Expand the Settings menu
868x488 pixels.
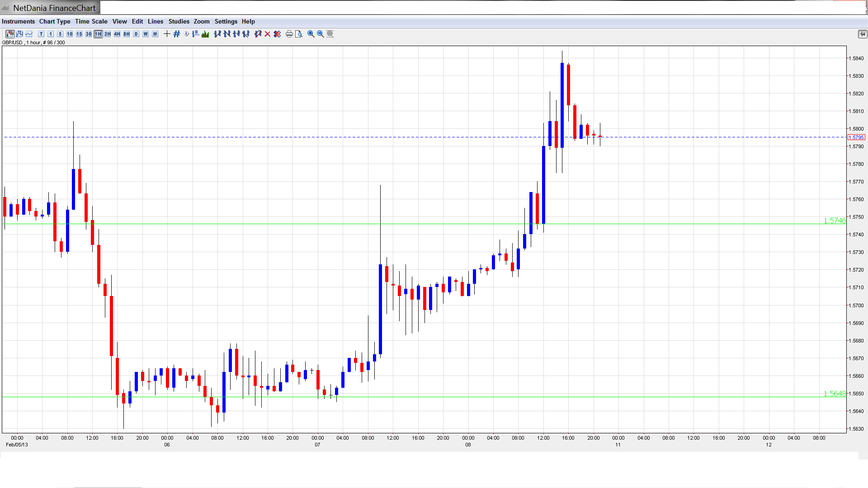[226, 21]
